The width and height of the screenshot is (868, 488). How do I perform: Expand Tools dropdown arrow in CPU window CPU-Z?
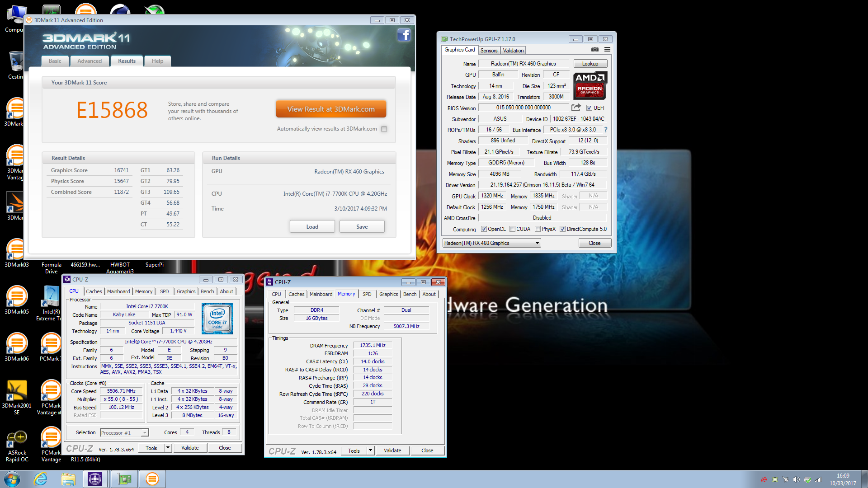coord(168,448)
